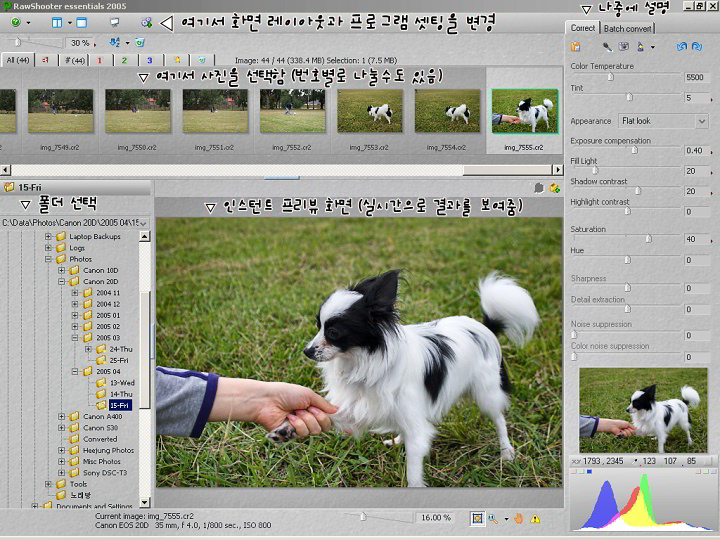Image resolution: width=720 pixels, height=540 pixels.
Task: Open the sort order dropdown arrow
Action: click(x=128, y=43)
